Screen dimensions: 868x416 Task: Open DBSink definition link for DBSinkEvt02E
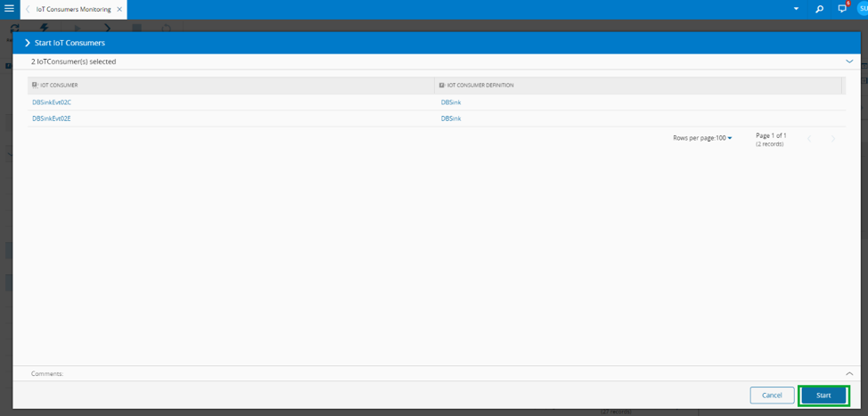(451, 118)
